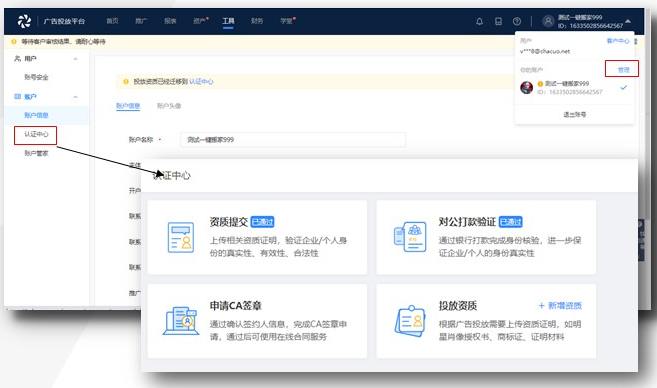Click the warning icon in top yellow banner
This screenshot has height=388, width=657.
[14, 41]
